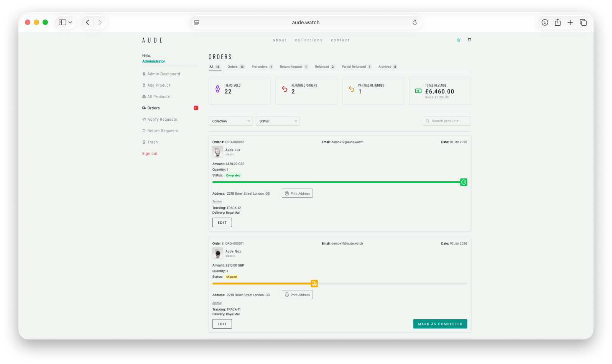This screenshot has width=612, height=364.
Task: Click the tracking text TRACK-11
Action: pyautogui.click(x=234, y=310)
